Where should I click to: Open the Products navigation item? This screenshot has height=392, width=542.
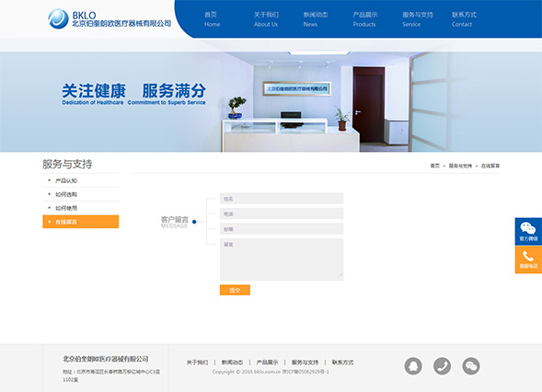[x=364, y=19]
